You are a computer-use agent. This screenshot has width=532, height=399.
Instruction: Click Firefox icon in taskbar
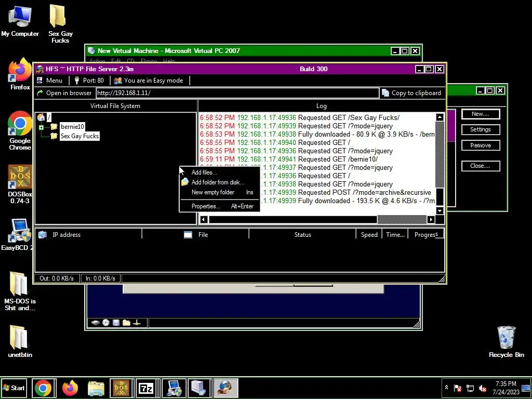[x=70, y=388]
